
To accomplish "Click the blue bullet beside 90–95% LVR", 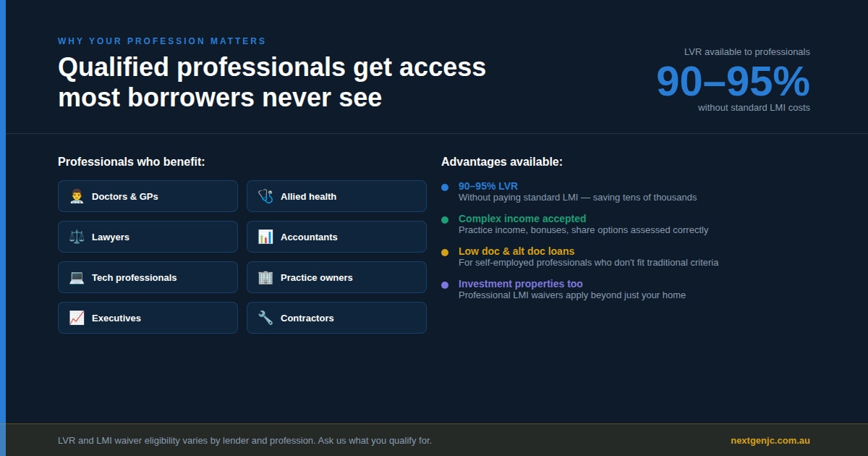I will pos(445,187).
